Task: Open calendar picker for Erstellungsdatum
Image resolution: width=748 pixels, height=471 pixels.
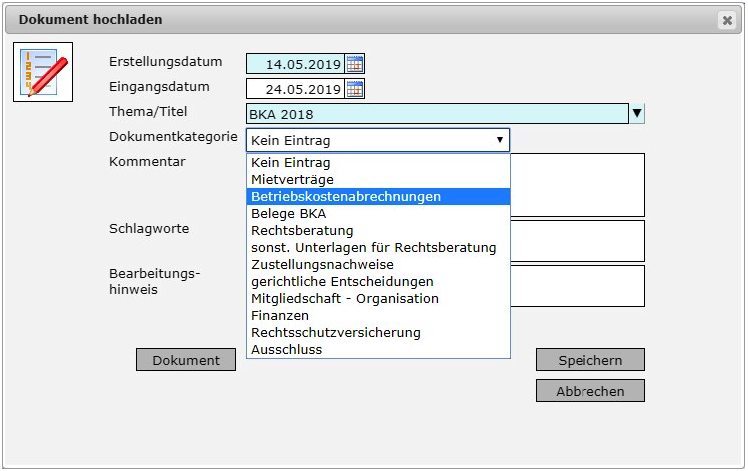Action: [x=354, y=64]
